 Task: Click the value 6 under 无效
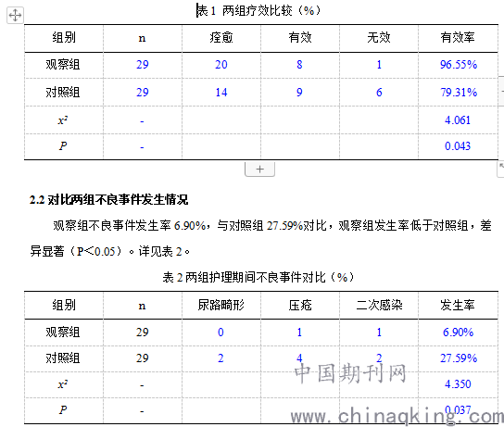pos(379,93)
